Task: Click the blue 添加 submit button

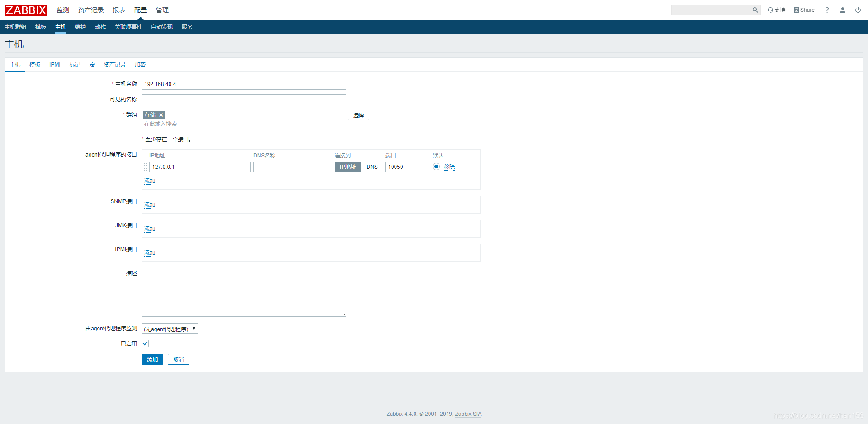Action: 152,359
